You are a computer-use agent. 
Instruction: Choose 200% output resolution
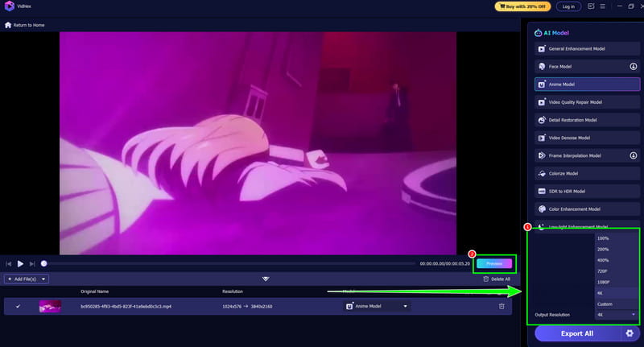(x=617, y=250)
